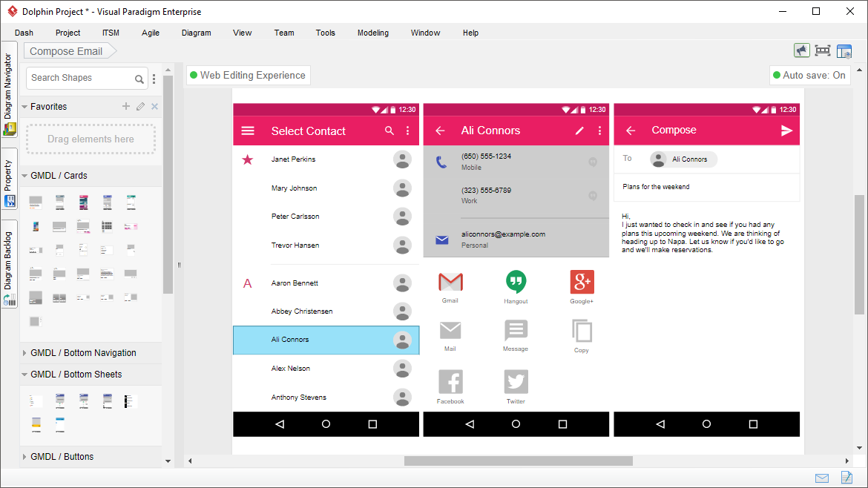Click the Hangout share icon
Image resolution: width=868 pixels, height=488 pixels.
pos(516,282)
